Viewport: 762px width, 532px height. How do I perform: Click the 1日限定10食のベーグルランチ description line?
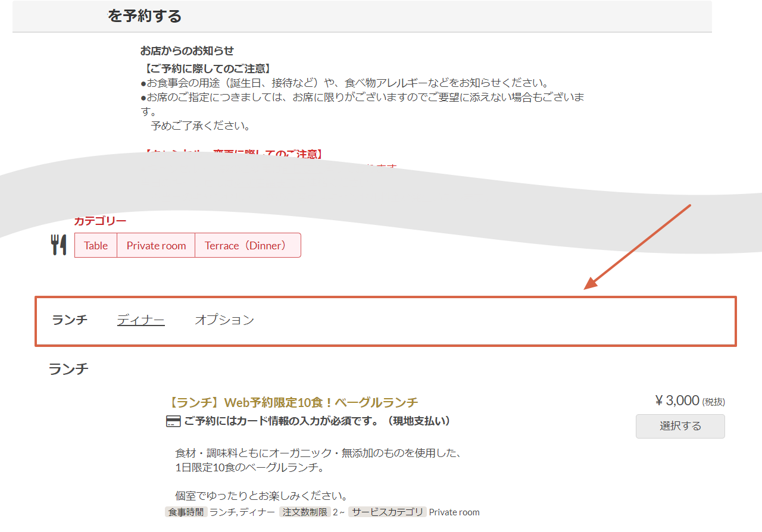coord(249,468)
